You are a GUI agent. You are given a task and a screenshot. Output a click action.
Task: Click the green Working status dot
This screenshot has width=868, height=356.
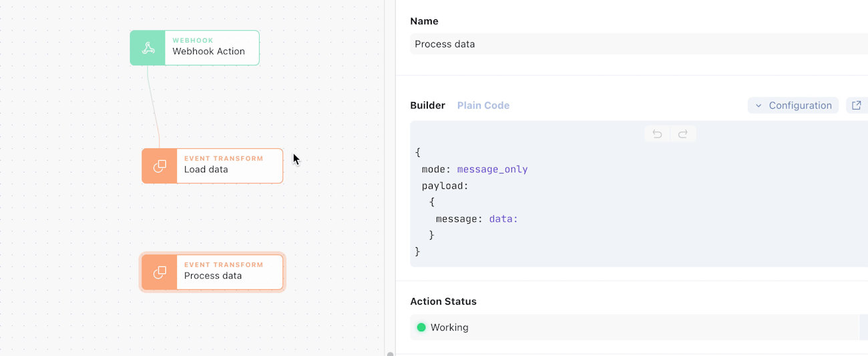(421, 327)
